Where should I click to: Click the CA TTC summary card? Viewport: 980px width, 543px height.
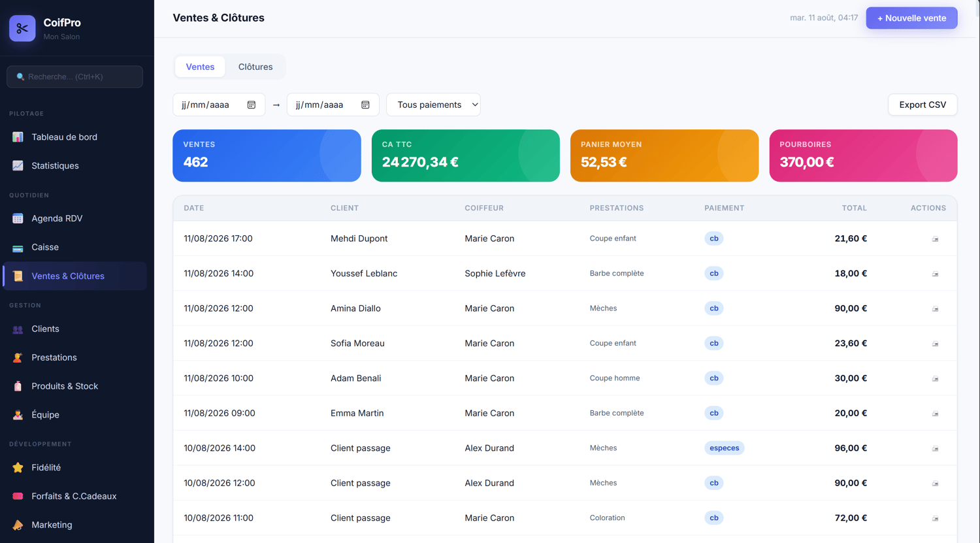coord(466,156)
